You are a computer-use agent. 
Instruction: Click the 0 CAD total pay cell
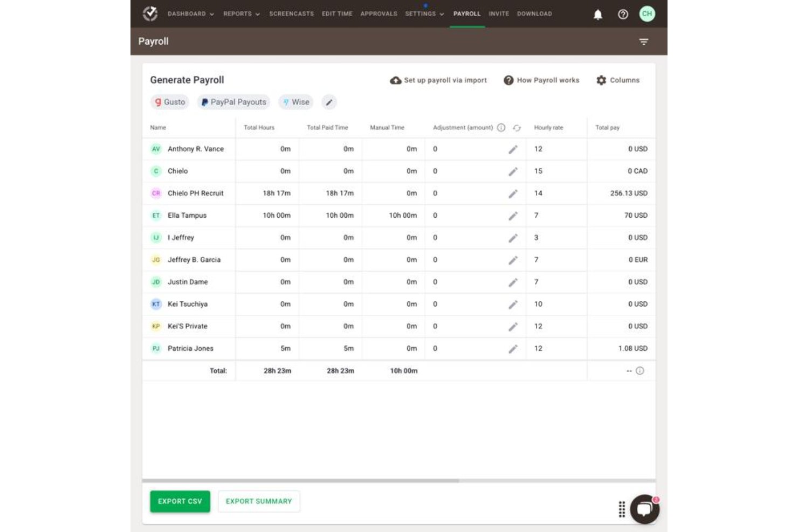[637, 171]
